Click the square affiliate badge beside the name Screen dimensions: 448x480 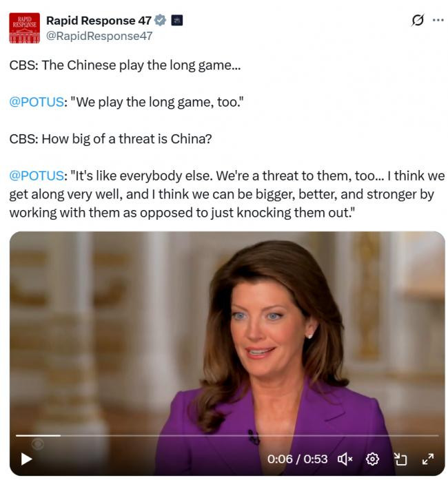pos(177,21)
